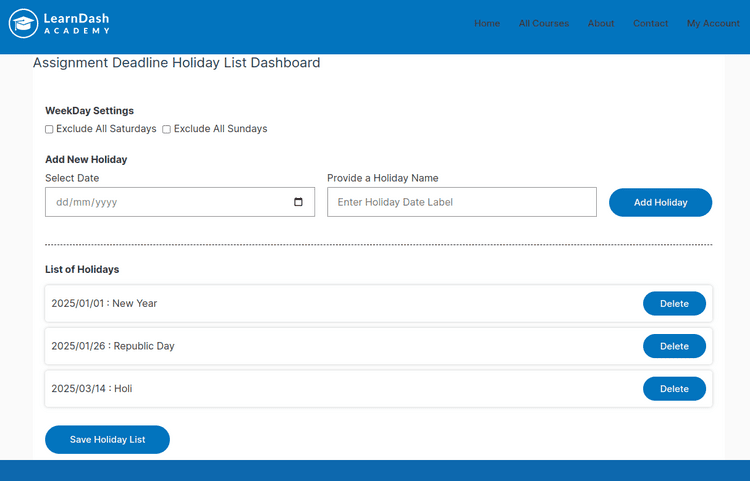Select the 2025/01/26 Republic Day row
This screenshot has width=750, height=481.
click(300, 346)
